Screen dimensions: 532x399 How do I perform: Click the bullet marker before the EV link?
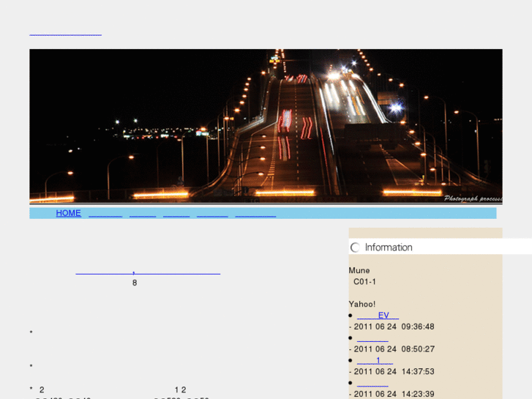point(351,316)
